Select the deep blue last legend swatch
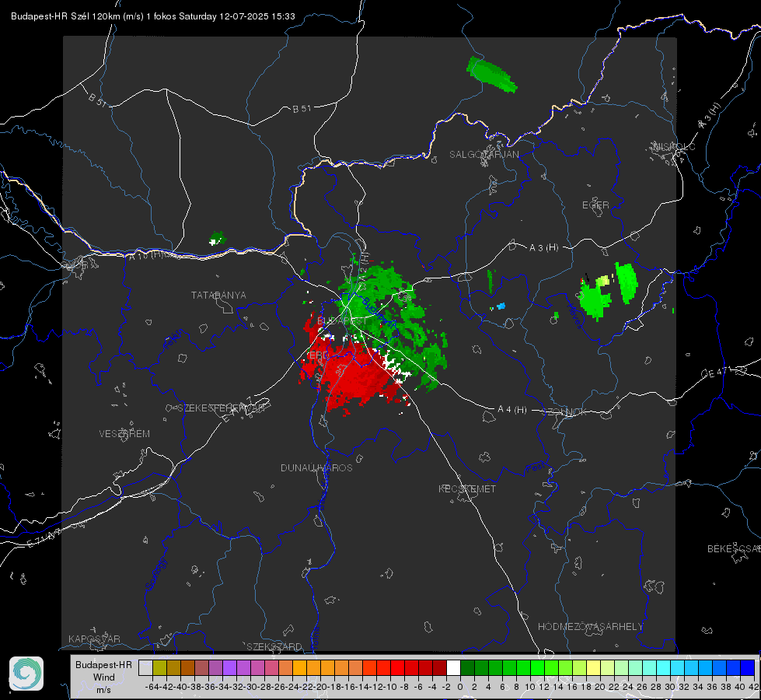 pos(748,667)
